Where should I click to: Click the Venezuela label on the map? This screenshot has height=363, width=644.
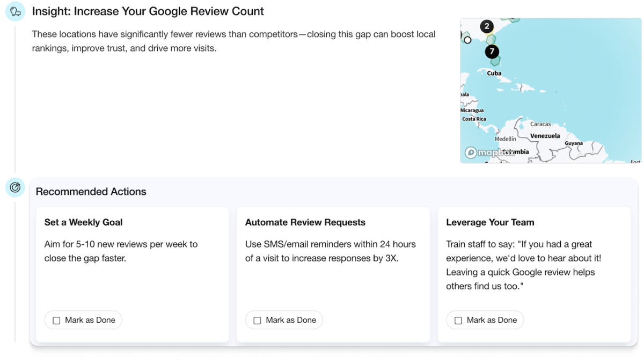pyautogui.click(x=545, y=136)
